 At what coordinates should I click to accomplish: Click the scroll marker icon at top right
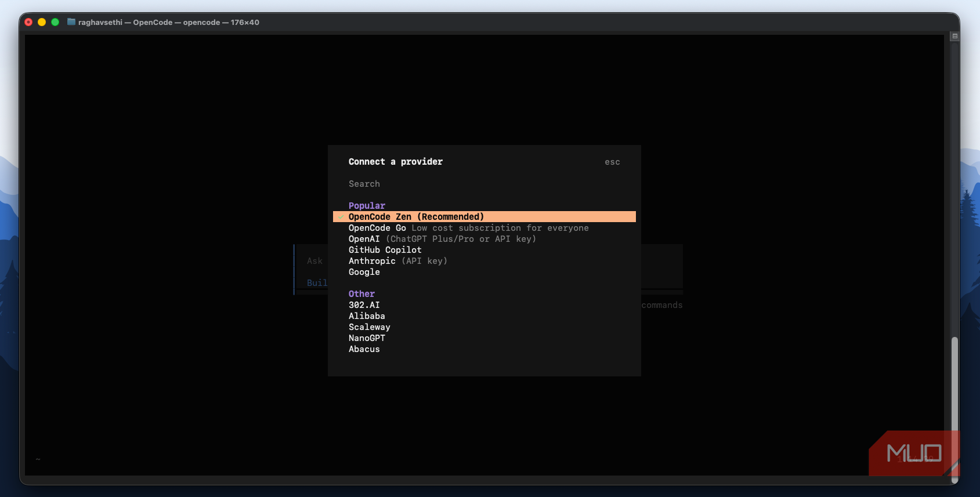click(x=954, y=36)
